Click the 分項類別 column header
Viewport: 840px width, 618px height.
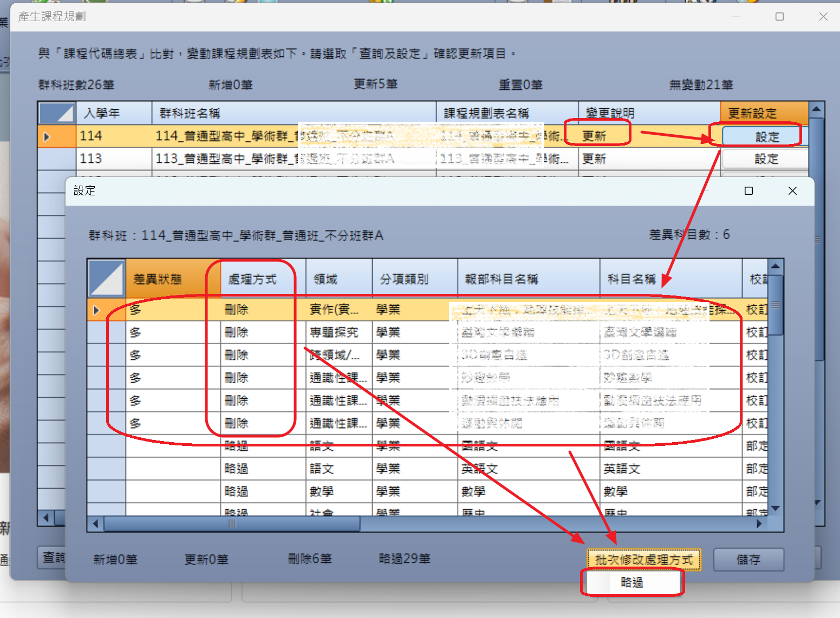point(415,279)
